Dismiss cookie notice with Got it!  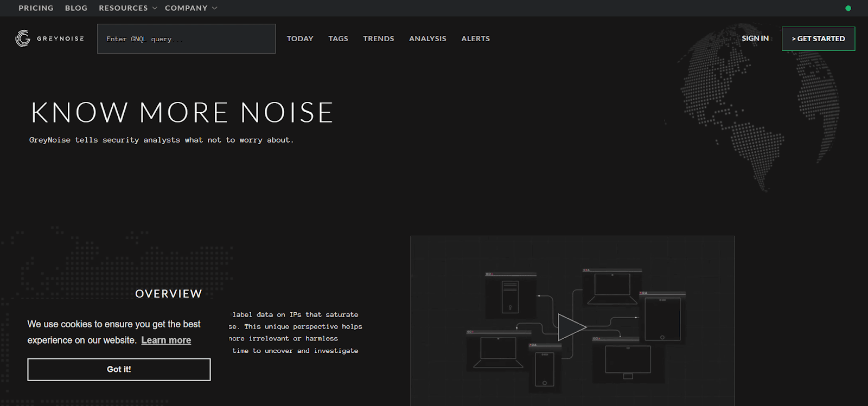coord(119,369)
